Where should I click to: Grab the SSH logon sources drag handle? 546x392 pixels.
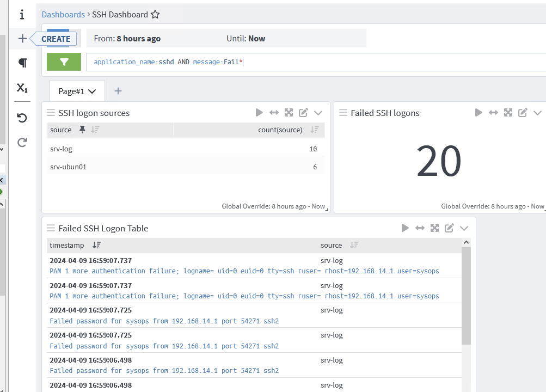pos(51,113)
